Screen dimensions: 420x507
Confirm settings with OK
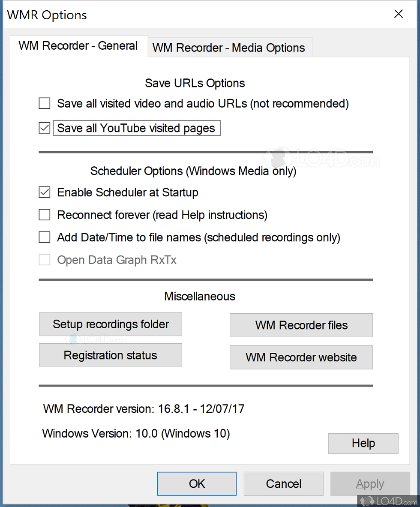[x=197, y=484]
